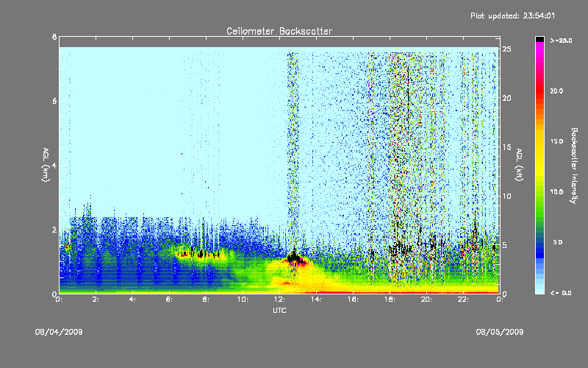Click the end date "08/05/2009"
Screen dimensions: 588x368
pos(500,332)
